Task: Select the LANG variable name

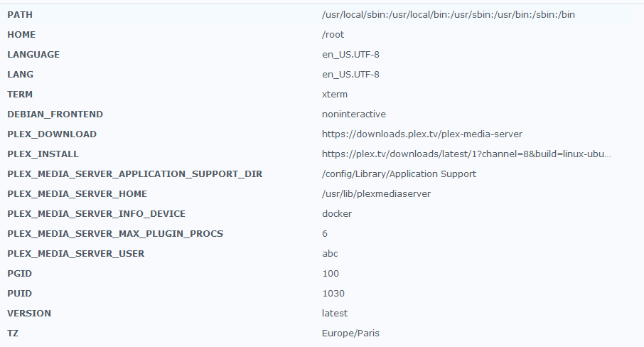Action: coord(20,75)
